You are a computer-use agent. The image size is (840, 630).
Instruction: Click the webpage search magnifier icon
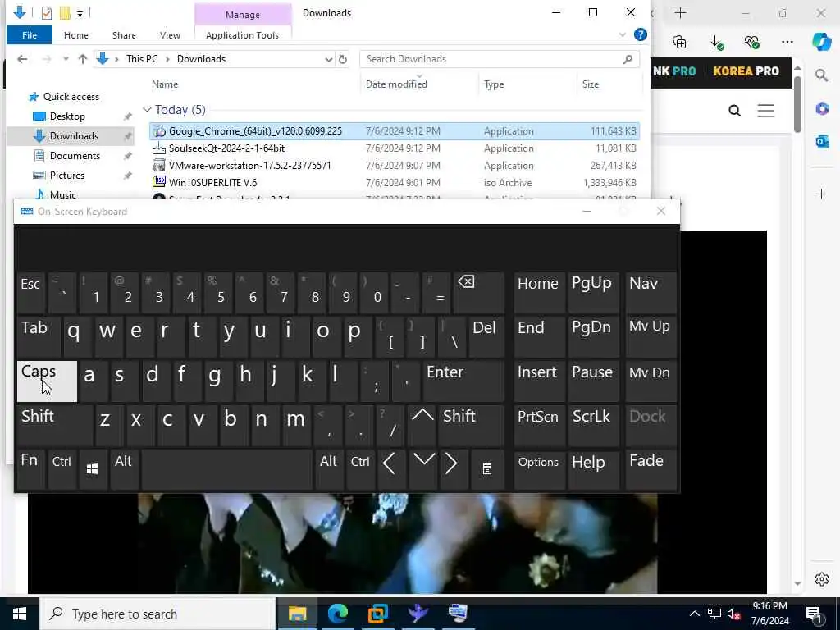click(x=735, y=111)
